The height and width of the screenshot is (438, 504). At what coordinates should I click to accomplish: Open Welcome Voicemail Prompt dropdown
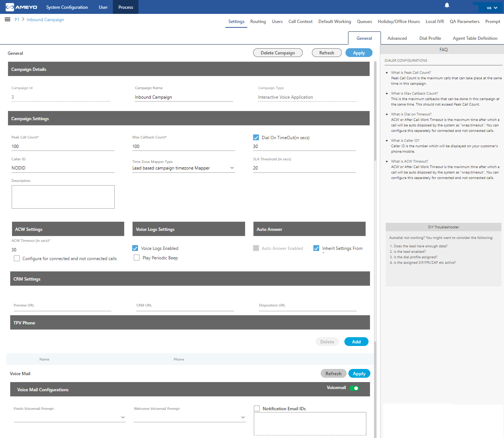pos(190,417)
